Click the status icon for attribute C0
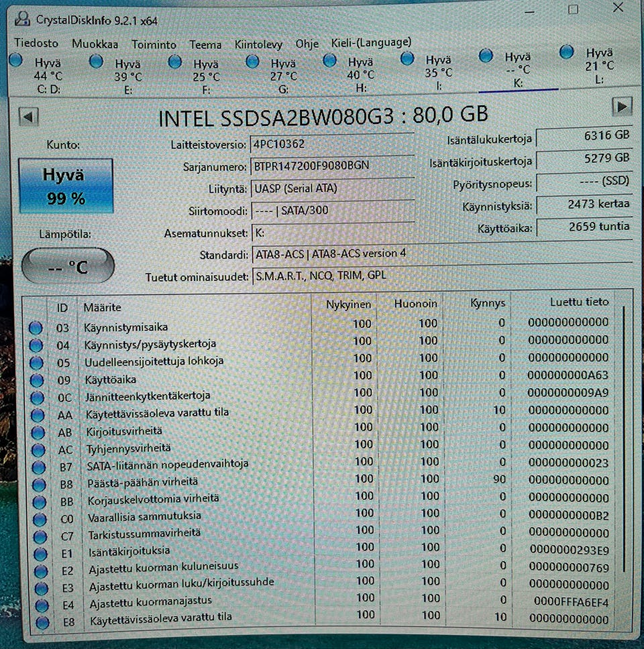 (40, 519)
